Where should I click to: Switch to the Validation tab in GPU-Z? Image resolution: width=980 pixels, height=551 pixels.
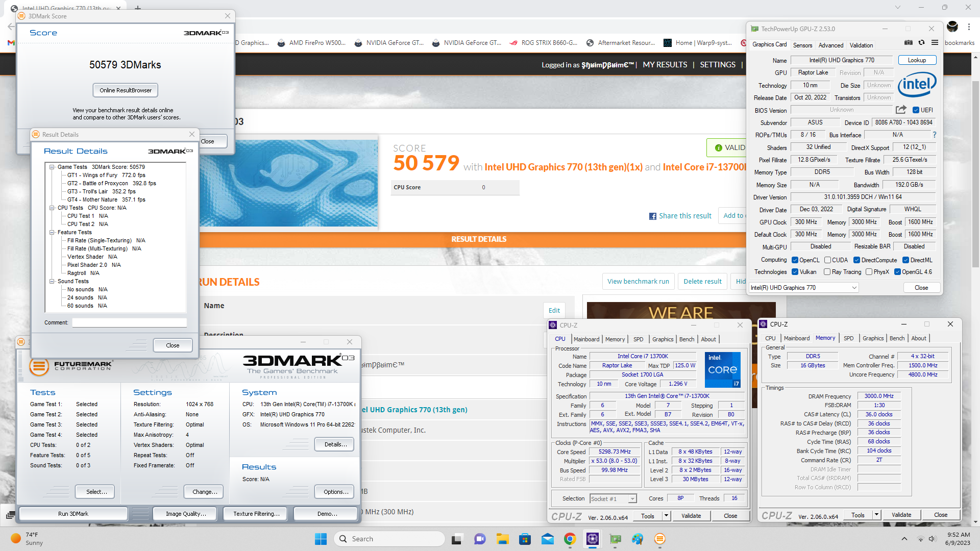click(861, 45)
